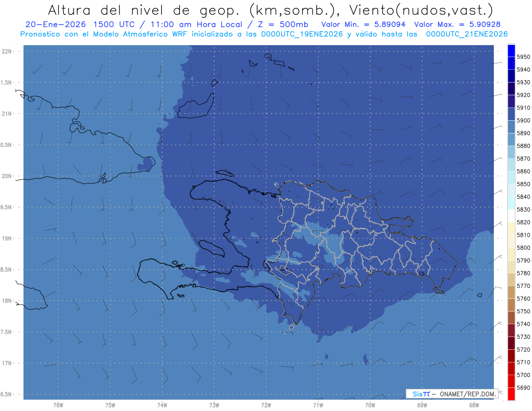Viewport: 532px width, 411px height.
Task: Click the '5900' color scale value
Action: point(524,121)
